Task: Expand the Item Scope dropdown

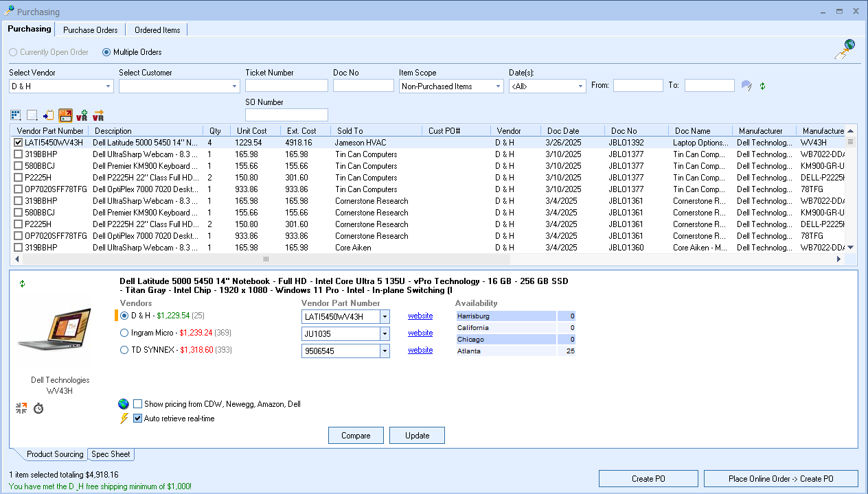Action: click(498, 86)
